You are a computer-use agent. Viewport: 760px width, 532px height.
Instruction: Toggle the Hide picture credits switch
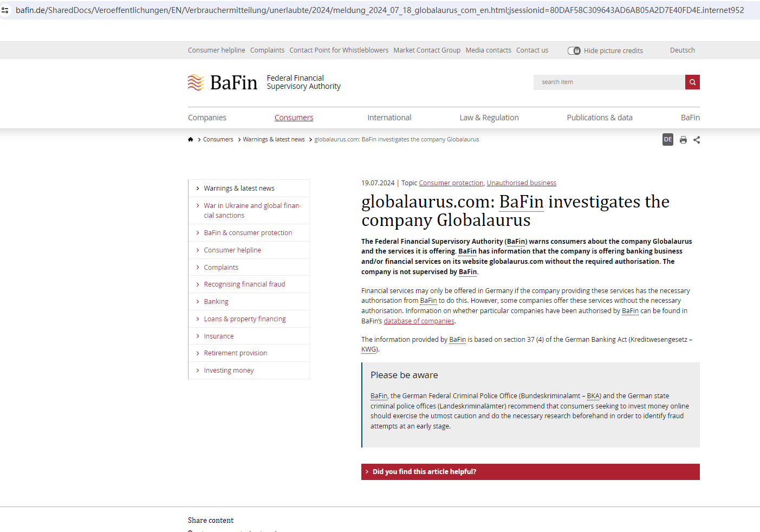(x=574, y=50)
